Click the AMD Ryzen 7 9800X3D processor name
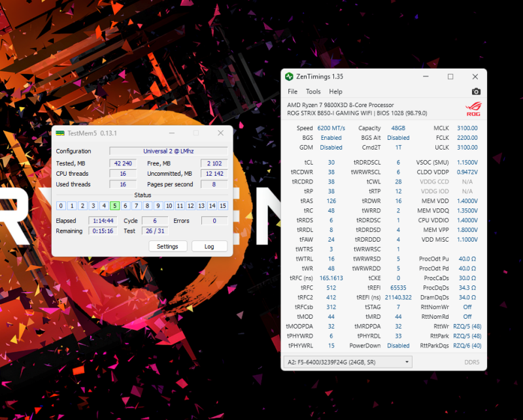The image size is (523, 420). (341, 105)
